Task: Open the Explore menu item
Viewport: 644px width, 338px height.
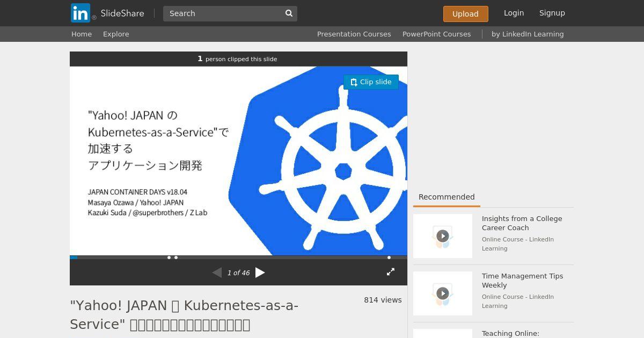Action: (x=116, y=34)
